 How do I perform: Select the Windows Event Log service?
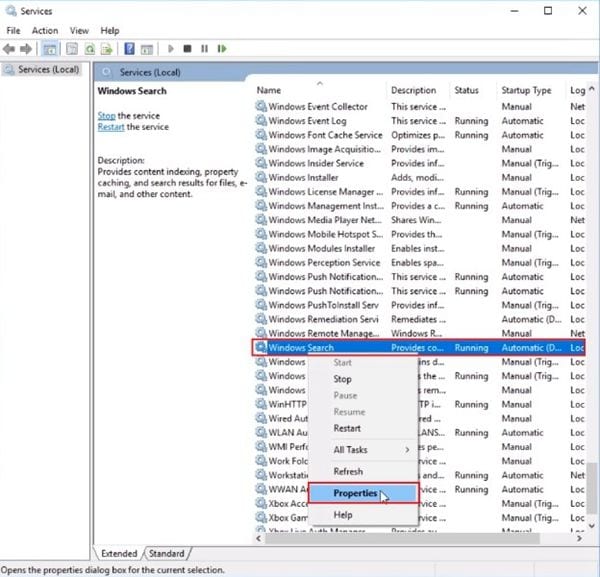click(419, 121)
